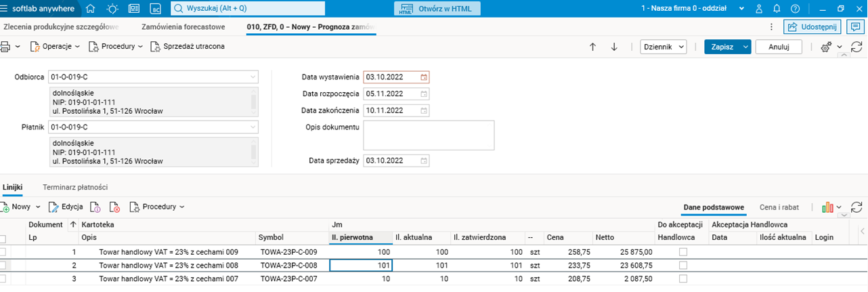Click the Il. pierwotna cell showing 101
The height and width of the screenshot is (292, 868).
coord(361,265)
